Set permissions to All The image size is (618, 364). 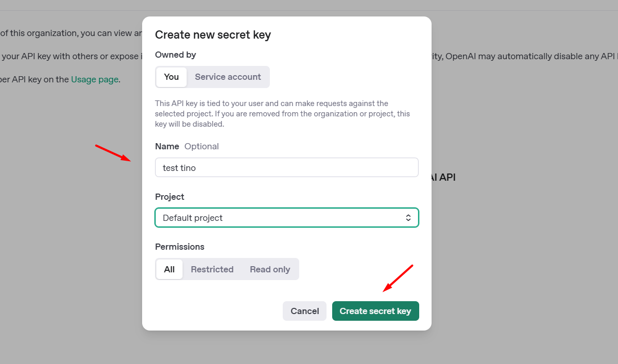pos(169,269)
